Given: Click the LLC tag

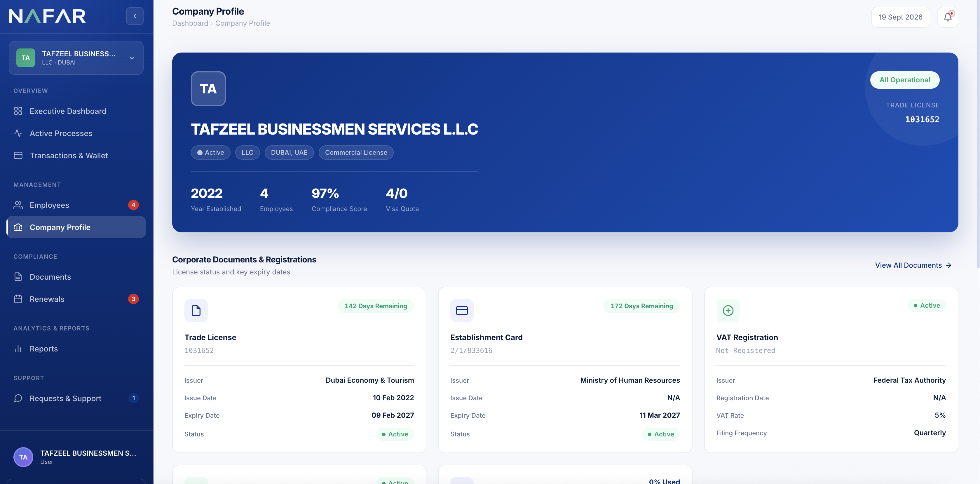Looking at the screenshot, I should point(247,153).
